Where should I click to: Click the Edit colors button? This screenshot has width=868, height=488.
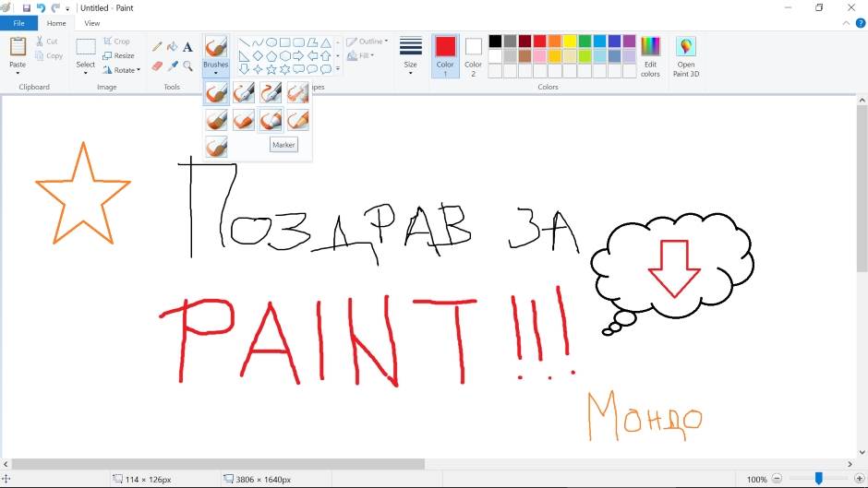point(650,54)
